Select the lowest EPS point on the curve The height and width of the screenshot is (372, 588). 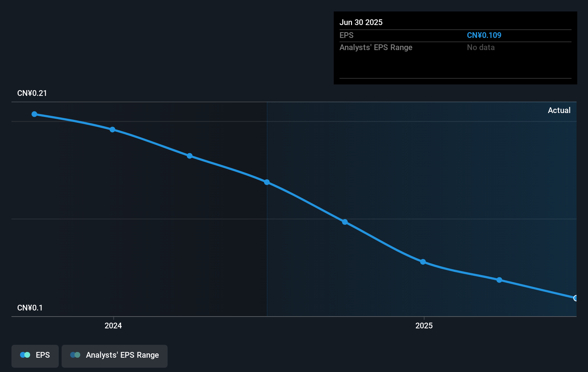575,298
